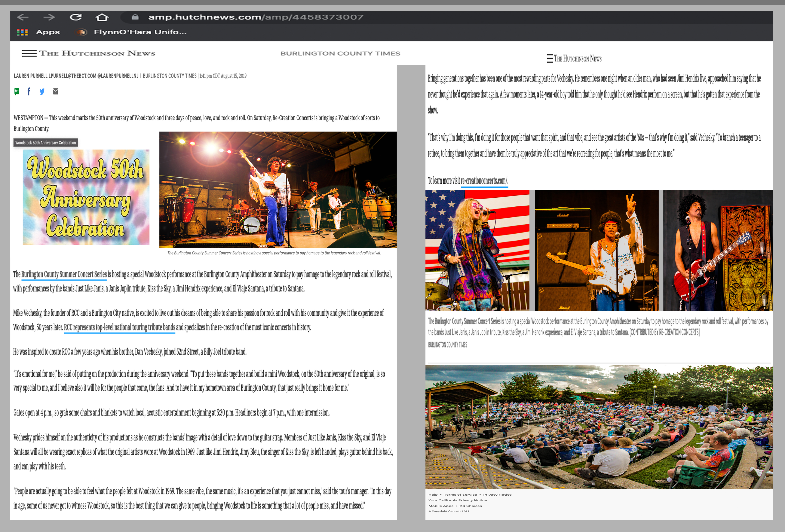
Task: Open Your California Privacy Notice link
Action: (x=457, y=500)
